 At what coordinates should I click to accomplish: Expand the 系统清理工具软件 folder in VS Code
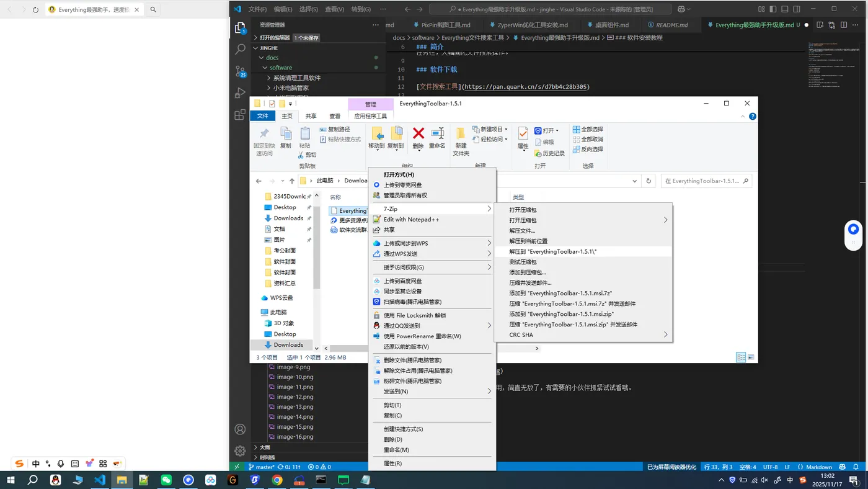pyautogui.click(x=268, y=78)
